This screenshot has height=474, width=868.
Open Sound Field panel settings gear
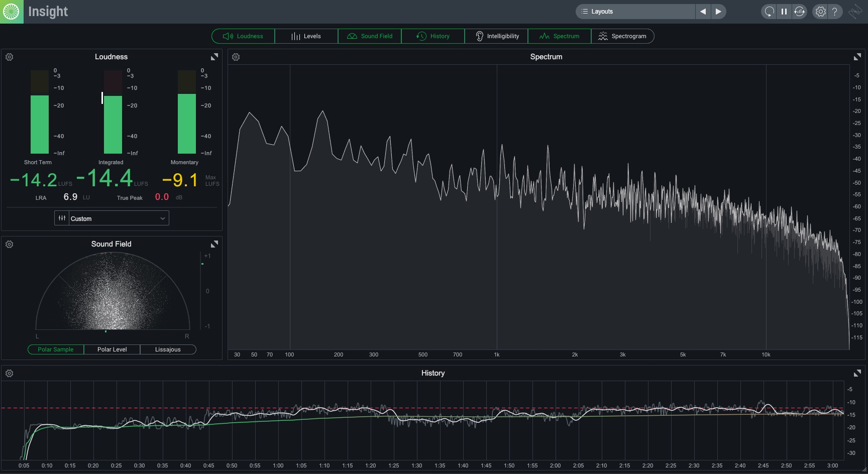coord(9,245)
